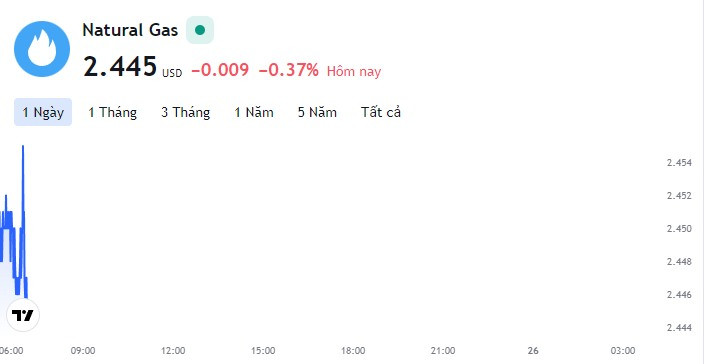Click the 2.454 price scale label
The height and width of the screenshot is (364, 704).
coord(679,162)
